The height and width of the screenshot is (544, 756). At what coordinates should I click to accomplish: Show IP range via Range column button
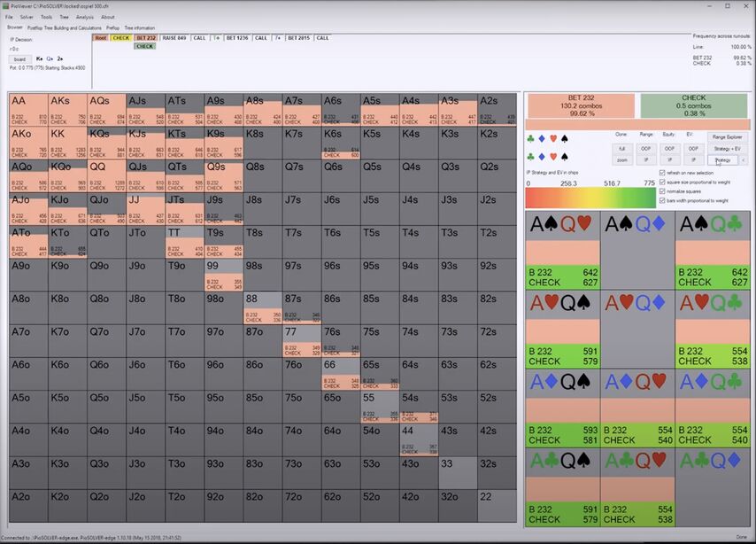pyautogui.click(x=645, y=159)
